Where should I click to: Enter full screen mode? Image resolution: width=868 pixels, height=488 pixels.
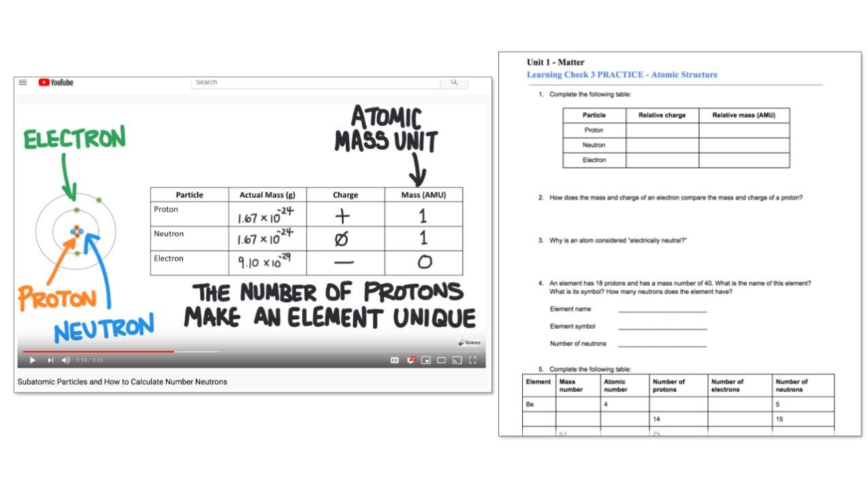[472, 360]
